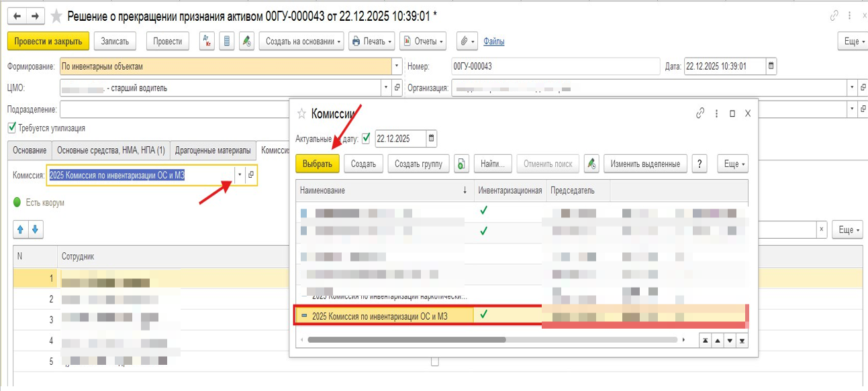Expand the ЦМО dropdown arrow
Screen dimensions: 868x391
coord(385,87)
